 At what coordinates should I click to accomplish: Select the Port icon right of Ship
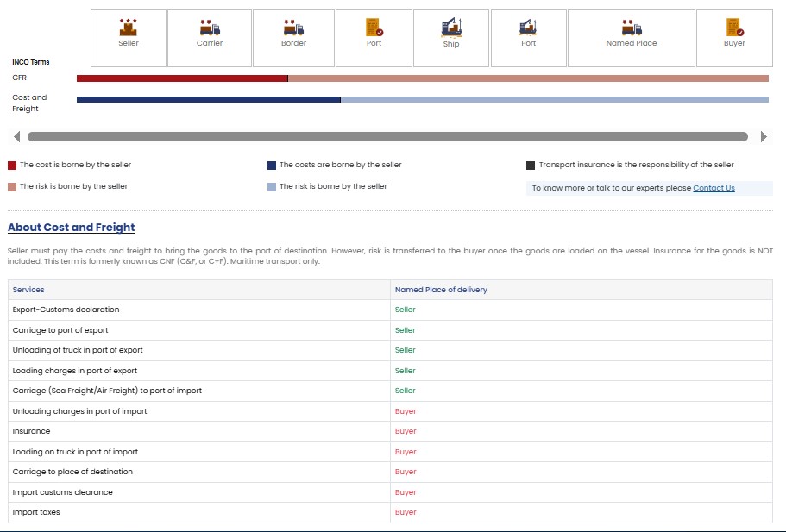pos(528,28)
